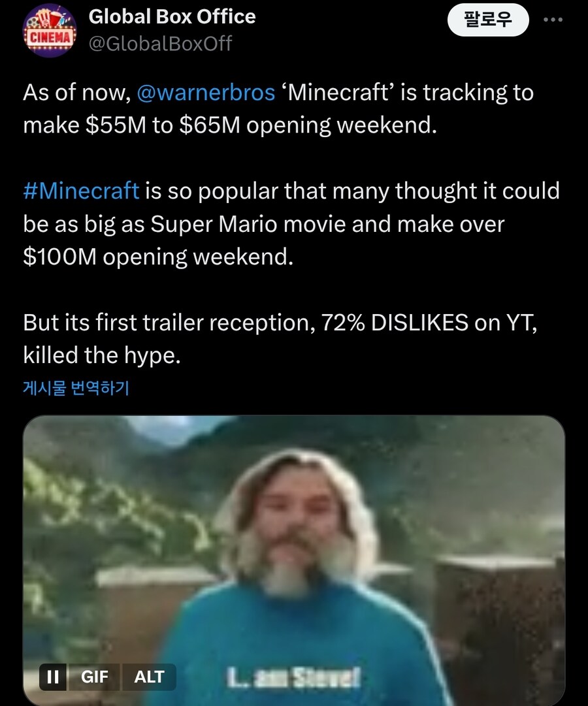588x706 pixels.
Task: Show the ALT image description
Action: click(149, 677)
